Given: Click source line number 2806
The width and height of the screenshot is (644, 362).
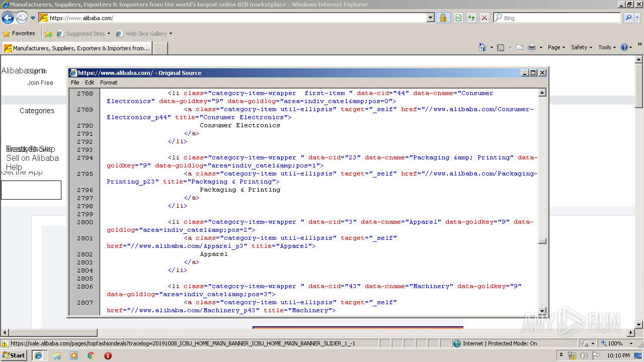Looking at the screenshot, I should coord(85,286).
